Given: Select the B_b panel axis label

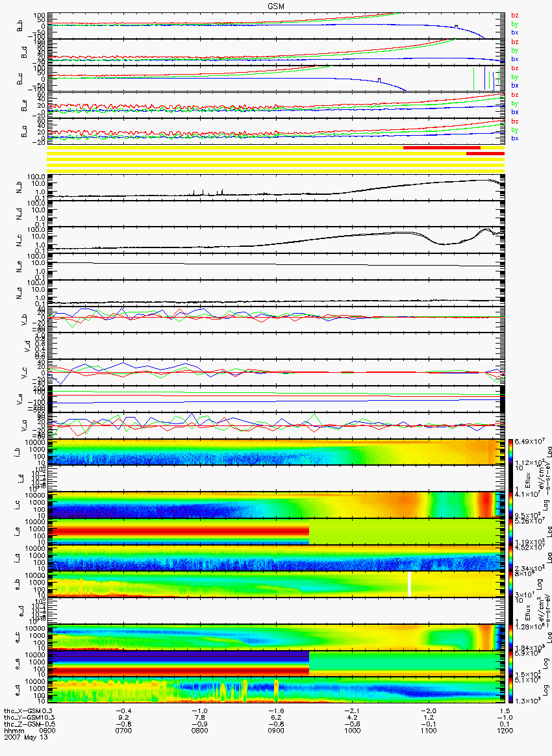Looking at the screenshot, I should (19, 26).
